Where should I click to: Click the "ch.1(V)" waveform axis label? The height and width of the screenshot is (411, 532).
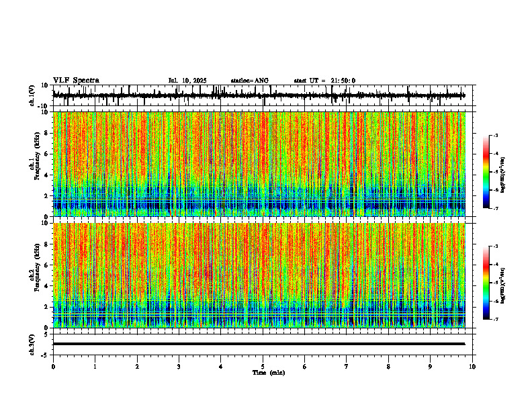[32, 95]
